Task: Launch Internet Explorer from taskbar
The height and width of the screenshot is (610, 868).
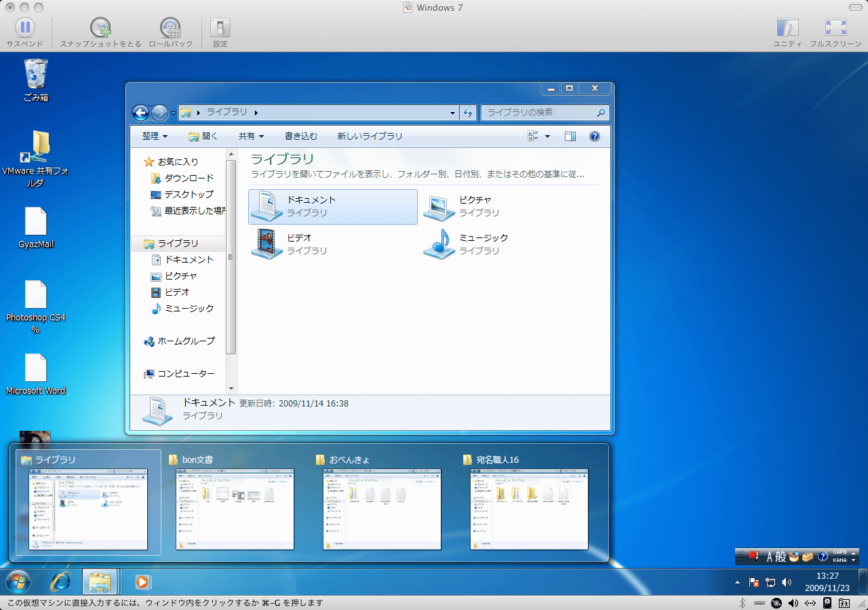Action: 61,582
